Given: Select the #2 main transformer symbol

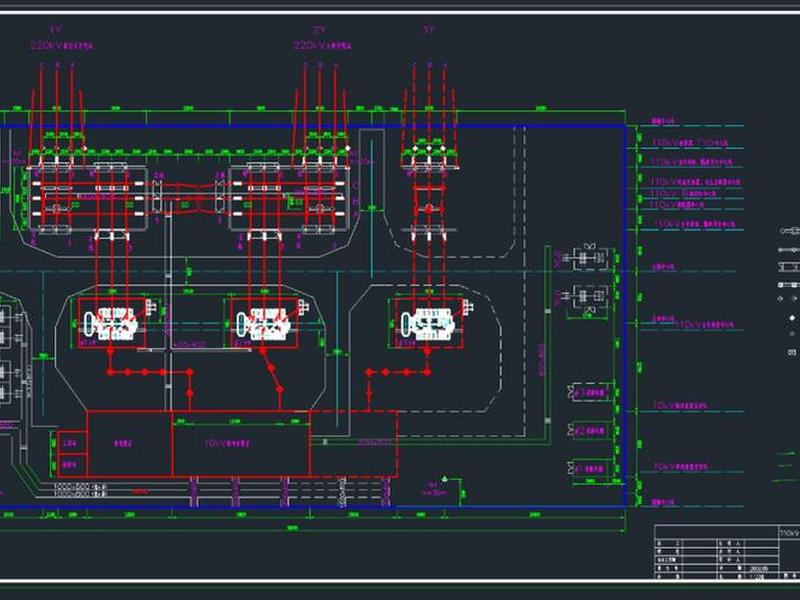Looking at the screenshot, I should tap(264, 323).
